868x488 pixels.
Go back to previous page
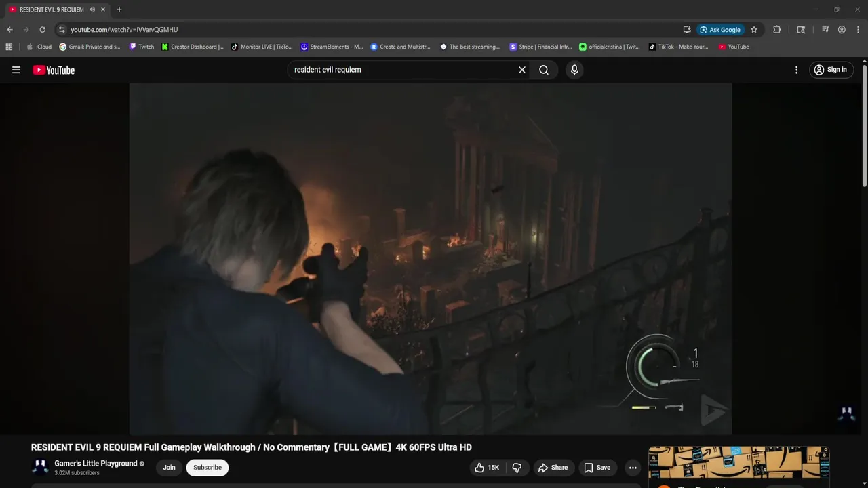(x=9, y=30)
